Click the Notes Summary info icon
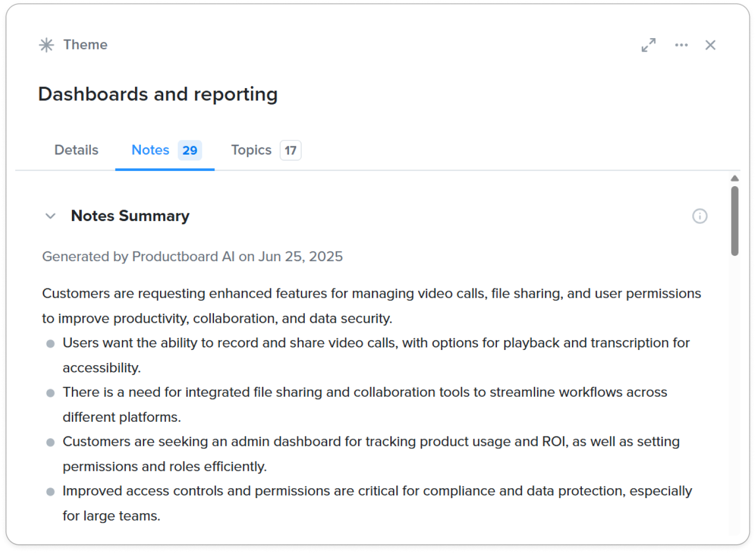 point(699,216)
